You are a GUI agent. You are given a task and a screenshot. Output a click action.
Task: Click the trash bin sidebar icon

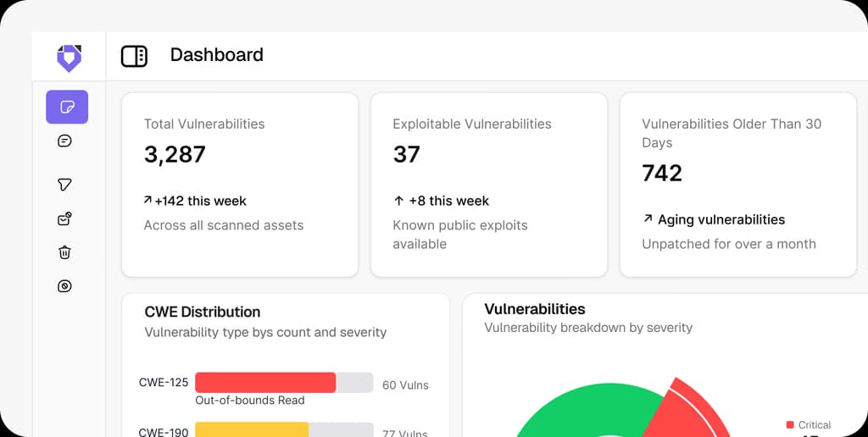65,252
